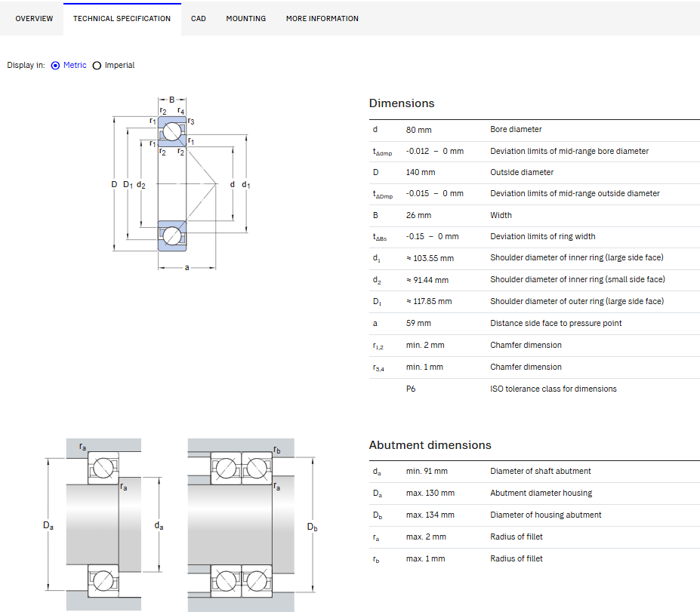This screenshot has width=700, height=615.
Task: Click the min. 91 mm shaft abutment value
Action: pyautogui.click(x=427, y=472)
